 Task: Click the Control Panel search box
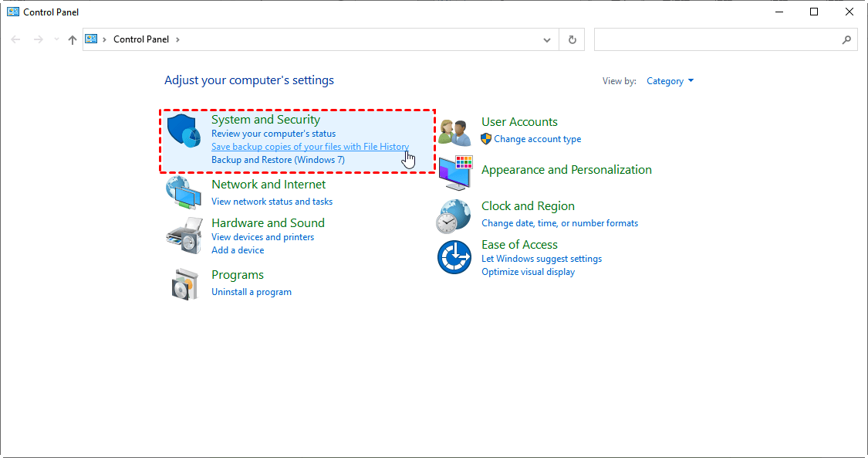(x=718, y=39)
